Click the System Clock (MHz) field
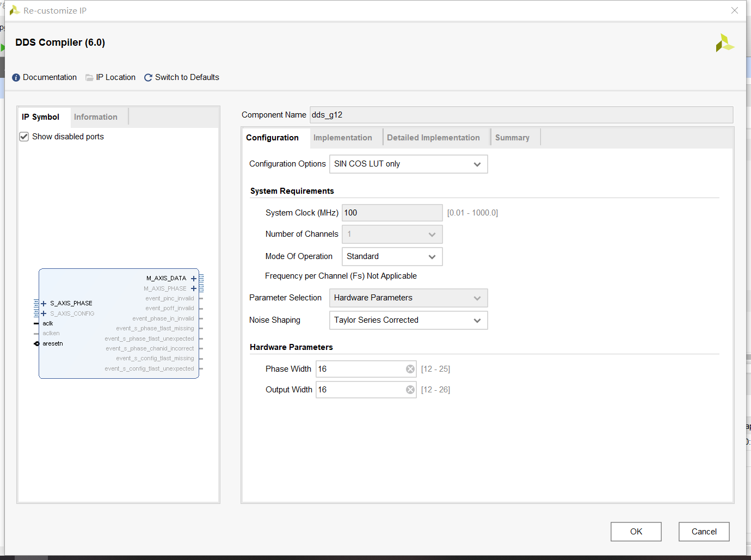751x560 pixels. tap(392, 213)
